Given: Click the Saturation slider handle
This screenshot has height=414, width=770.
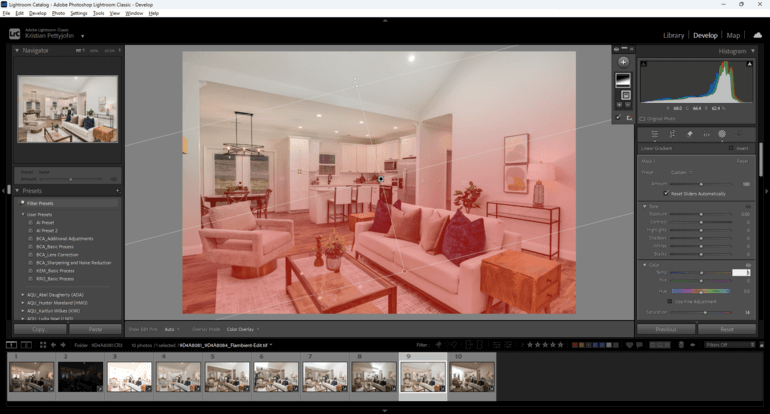Looking at the screenshot, I should coord(705,312).
